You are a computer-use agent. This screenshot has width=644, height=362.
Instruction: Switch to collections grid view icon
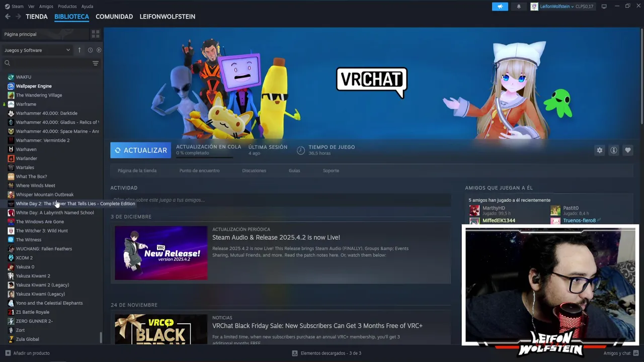point(95,34)
